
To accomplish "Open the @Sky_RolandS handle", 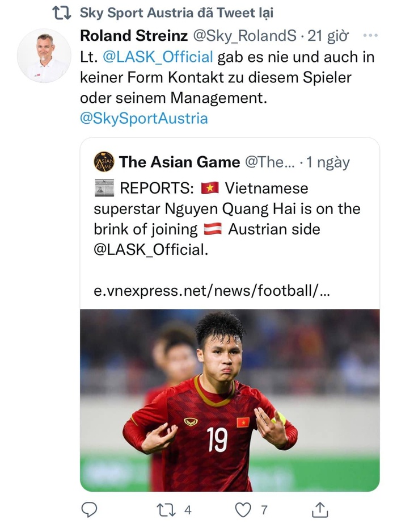I will 245,36.
